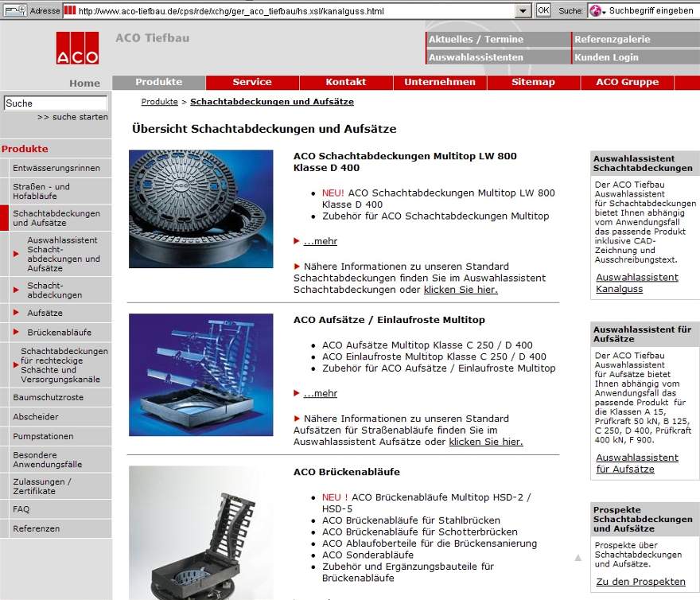The width and height of the screenshot is (700, 600).
Task: Select the Unternehmen navigation tab
Action: (439, 82)
